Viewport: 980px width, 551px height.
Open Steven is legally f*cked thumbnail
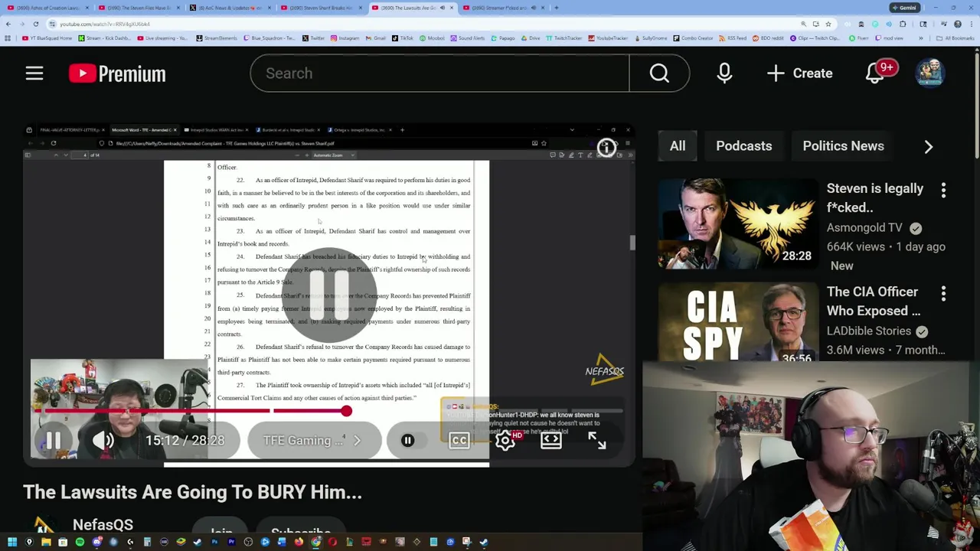point(738,223)
